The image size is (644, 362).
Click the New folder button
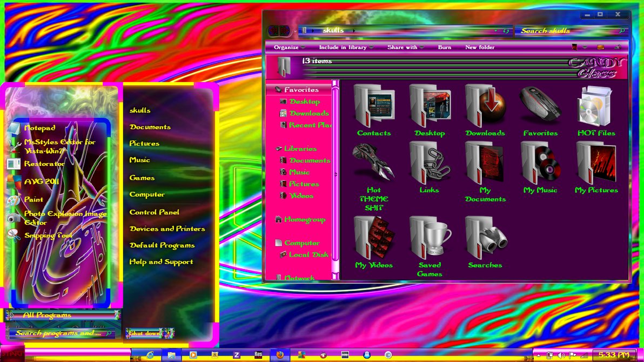coord(480,48)
